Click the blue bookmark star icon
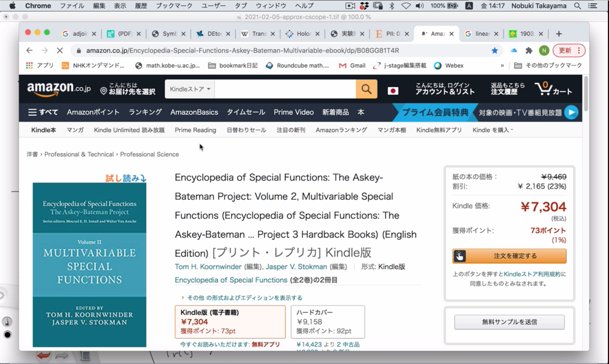 pyautogui.click(x=495, y=50)
